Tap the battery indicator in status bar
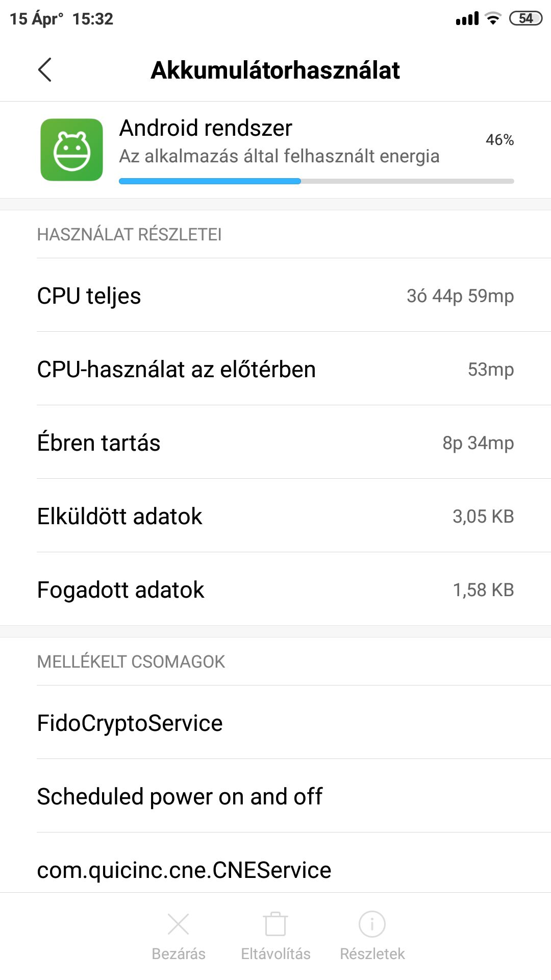 [525, 19]
